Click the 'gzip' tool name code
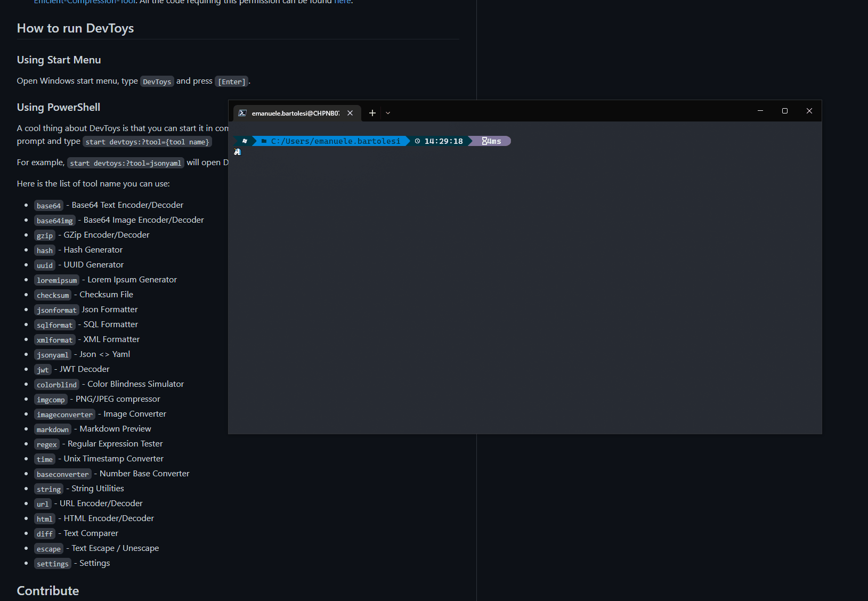868x601 pixels. pyautogui.click(x=45, y=235)
